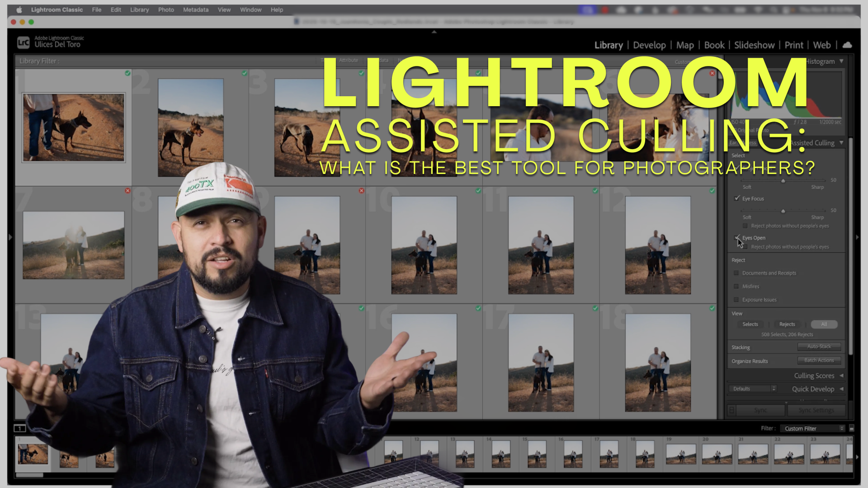Show the left panel group arrow
This screenshot has height=488, width=868.
click(x=10, y=237)
